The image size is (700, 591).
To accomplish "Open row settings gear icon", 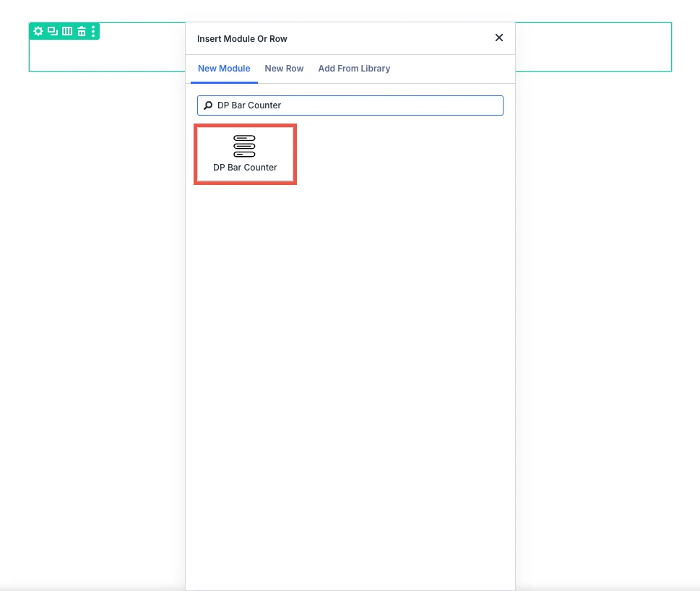I will [x=38, y=31].
